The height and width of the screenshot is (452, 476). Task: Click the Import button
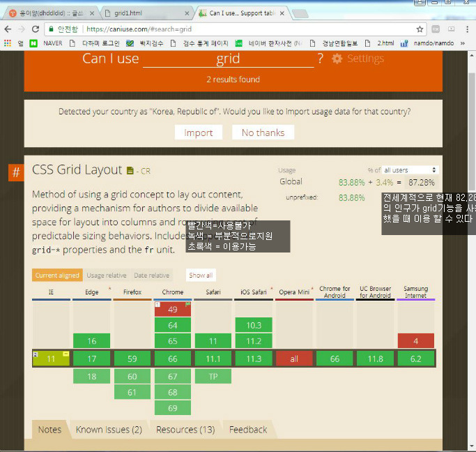(x=199, y=133)
